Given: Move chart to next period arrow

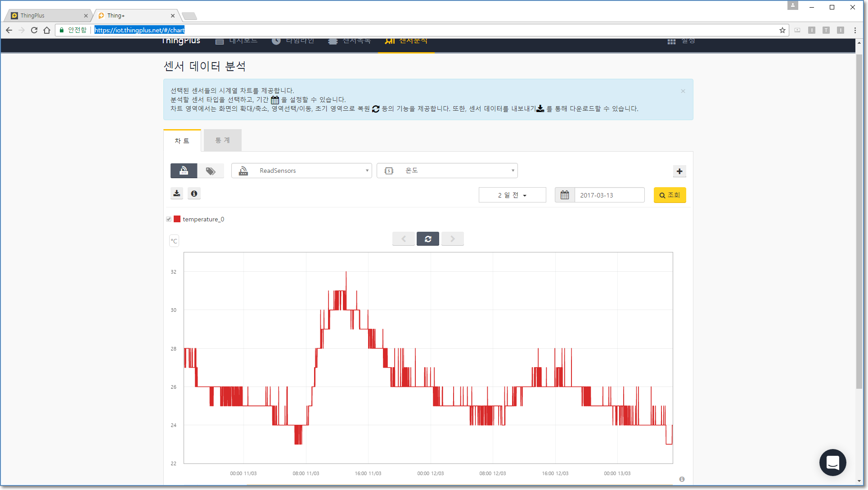Looking at the screenshot, I should 452,239.
